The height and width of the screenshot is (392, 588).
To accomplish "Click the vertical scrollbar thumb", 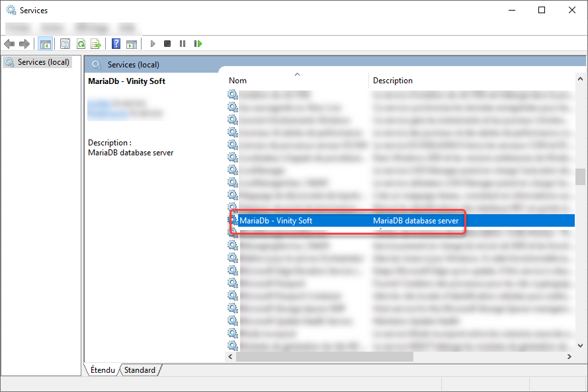I will coord(580,177).
